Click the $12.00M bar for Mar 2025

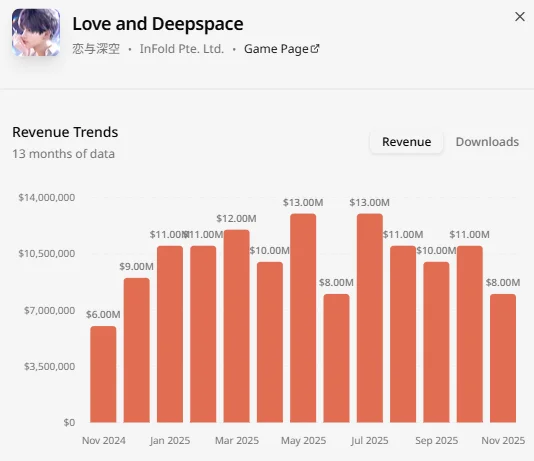coord(237,326)
